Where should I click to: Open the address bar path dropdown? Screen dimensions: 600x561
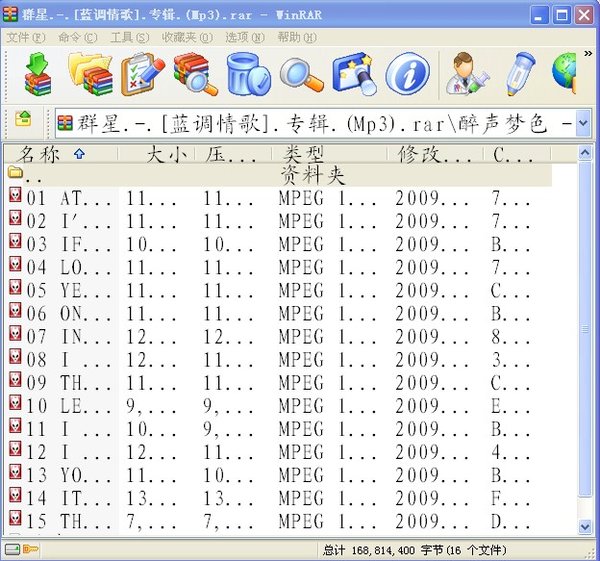coord(583,123)
